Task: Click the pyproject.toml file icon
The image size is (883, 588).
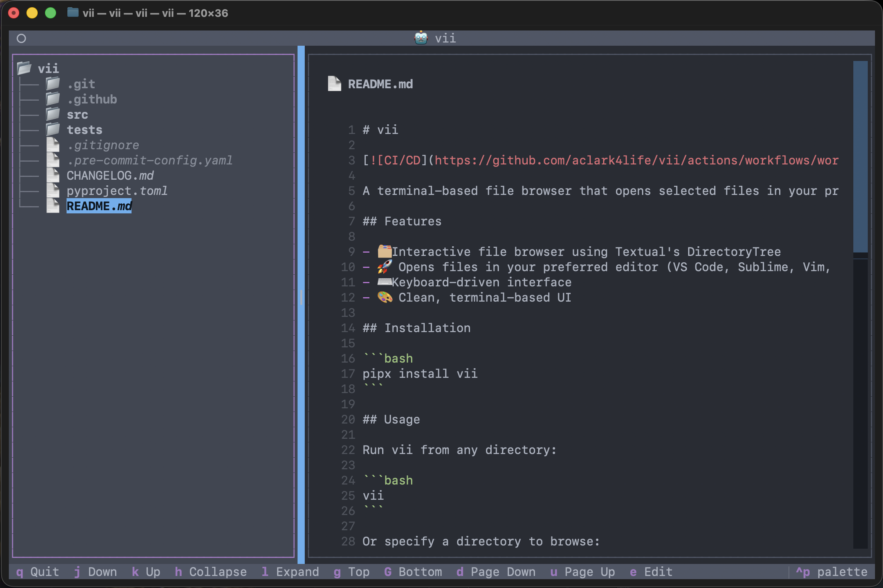Action: coord(53,191)
